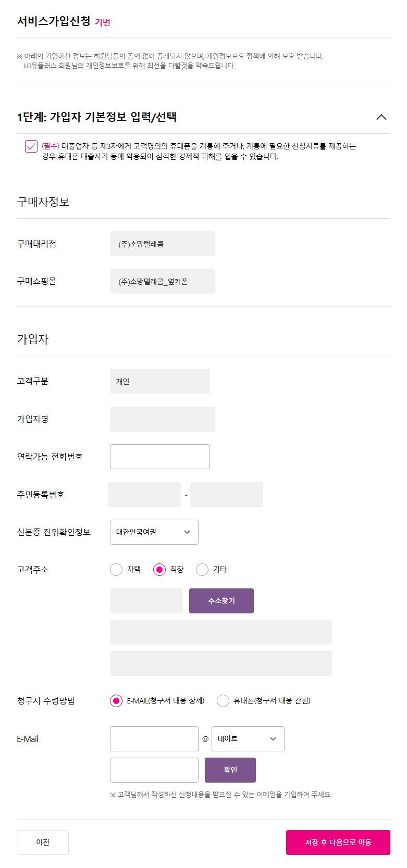Screen dimensions: 407x868
Task: Click the email confirmation input field
Action: [154, 770]
